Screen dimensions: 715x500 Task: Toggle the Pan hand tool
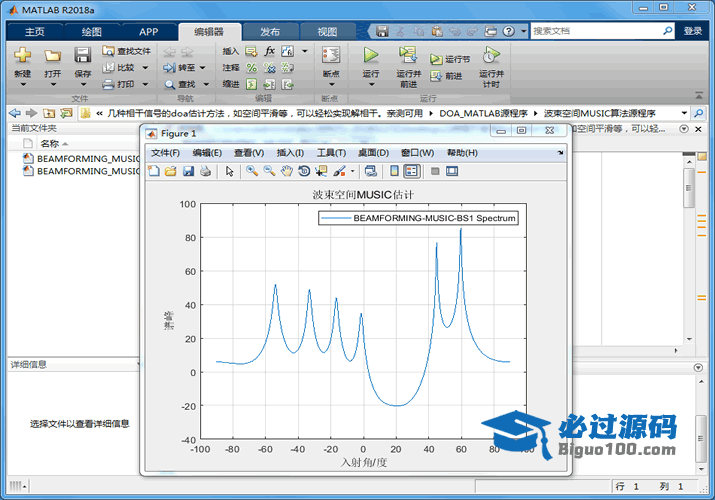[x=286, y=171]
